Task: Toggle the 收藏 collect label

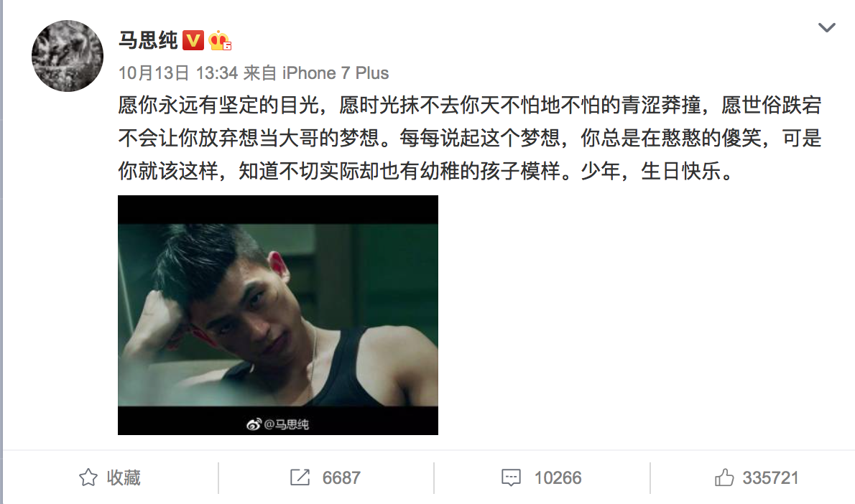Action: click(124, 478)
